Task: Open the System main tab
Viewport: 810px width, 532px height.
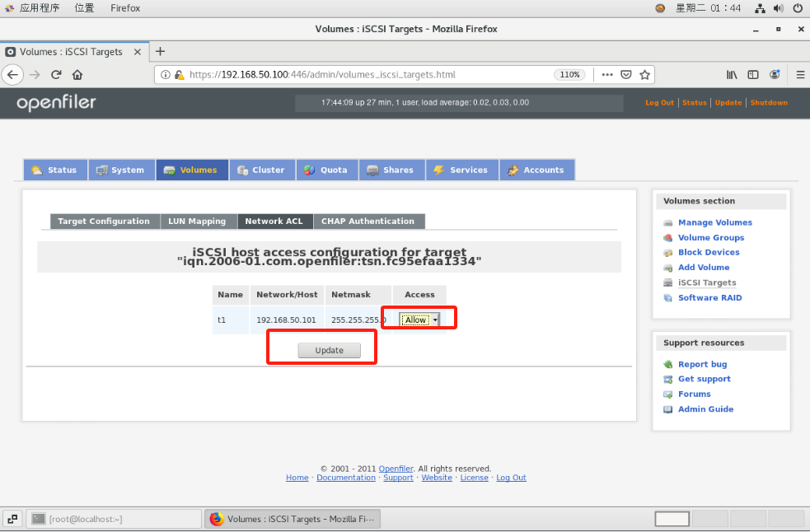Action: click(x=121, y=170)
